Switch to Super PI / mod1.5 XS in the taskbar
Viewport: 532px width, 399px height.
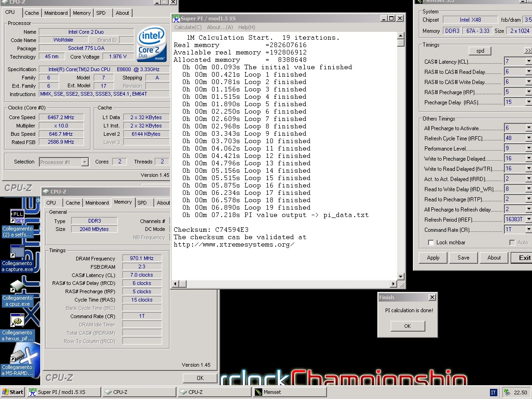(x=64, y=392)
